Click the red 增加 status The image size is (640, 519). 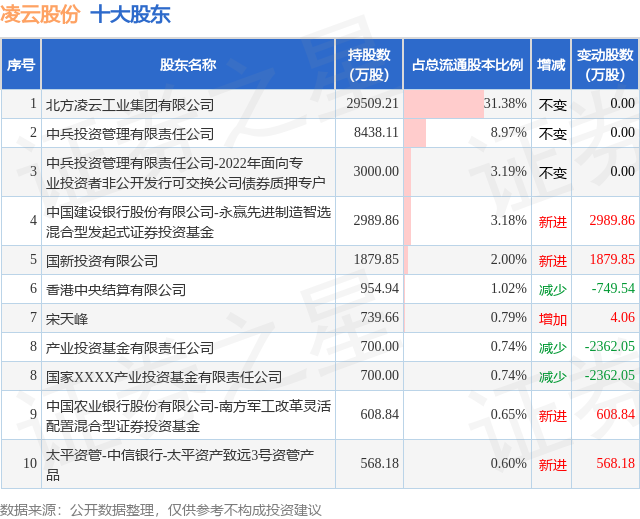553,319
